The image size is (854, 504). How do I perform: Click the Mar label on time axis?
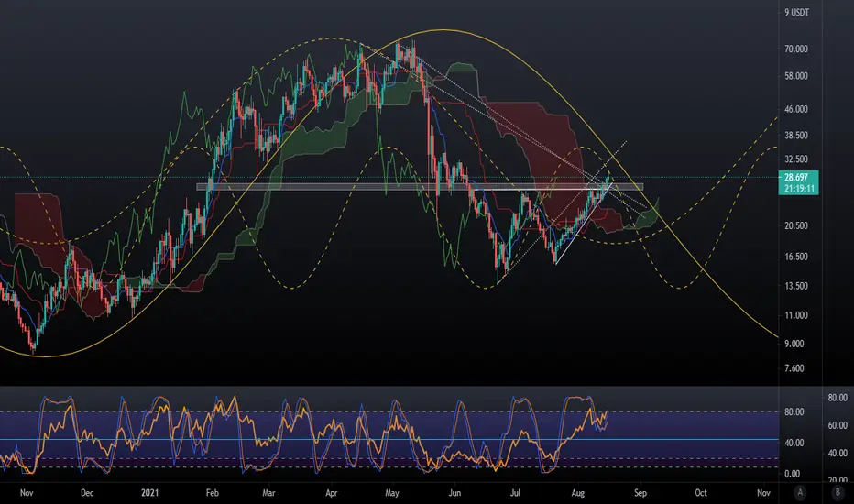click(x=268, y=493)
